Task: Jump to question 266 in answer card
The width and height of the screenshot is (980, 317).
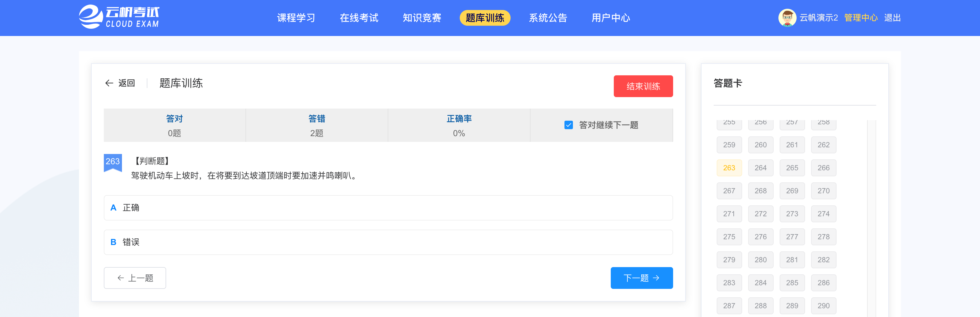Action: (824, 168)
